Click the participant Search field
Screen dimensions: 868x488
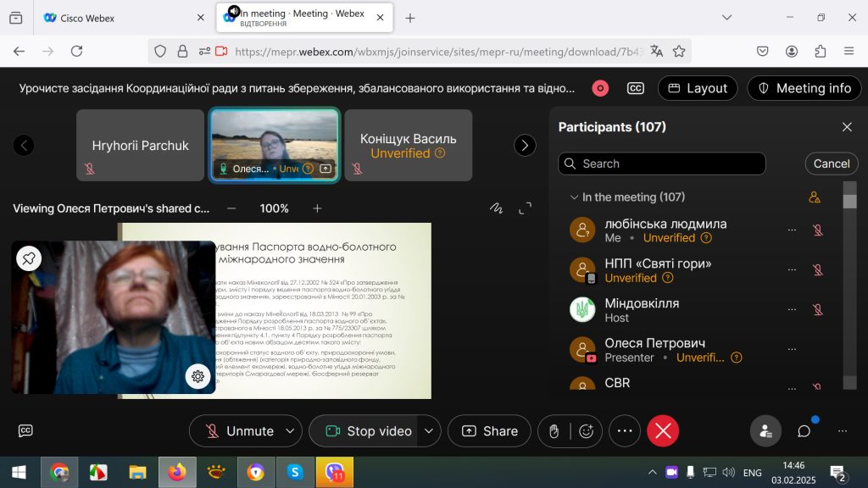pyautogui.click(x=670, y=164)
